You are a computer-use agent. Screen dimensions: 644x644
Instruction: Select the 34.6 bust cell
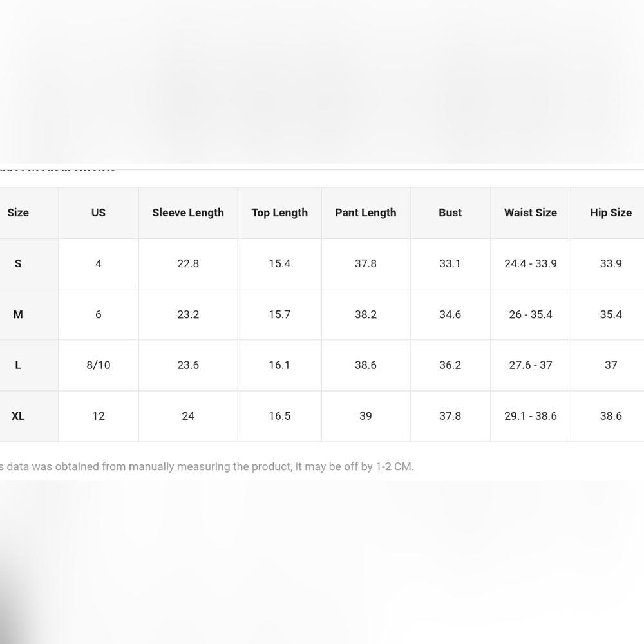click(x=450, y=314)
